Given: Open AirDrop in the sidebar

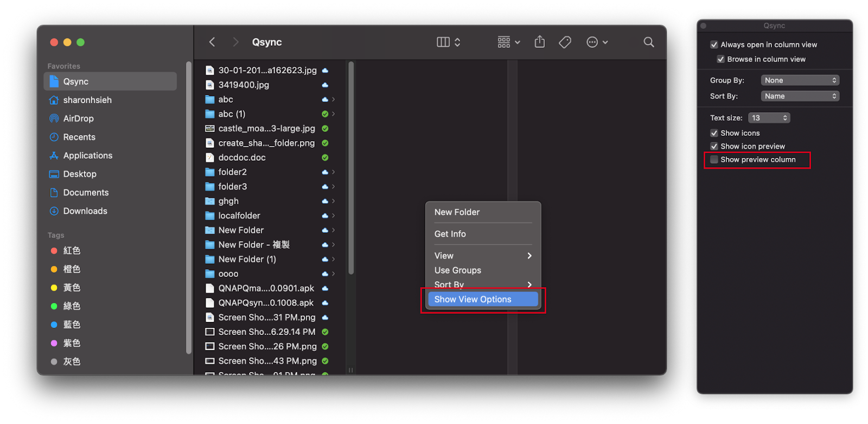Looking at the screenshot, I should (x=78, y=118).
